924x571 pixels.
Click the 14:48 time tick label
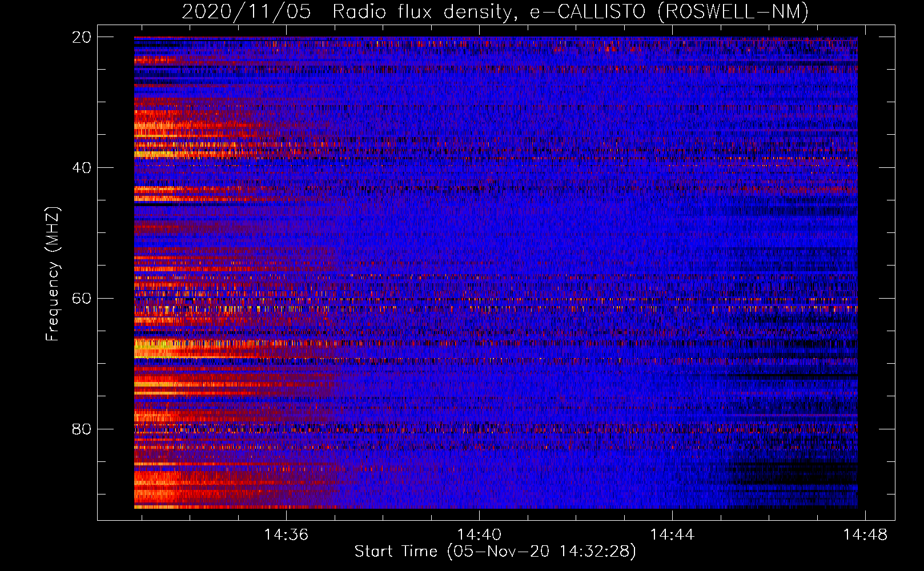point(866,534)
